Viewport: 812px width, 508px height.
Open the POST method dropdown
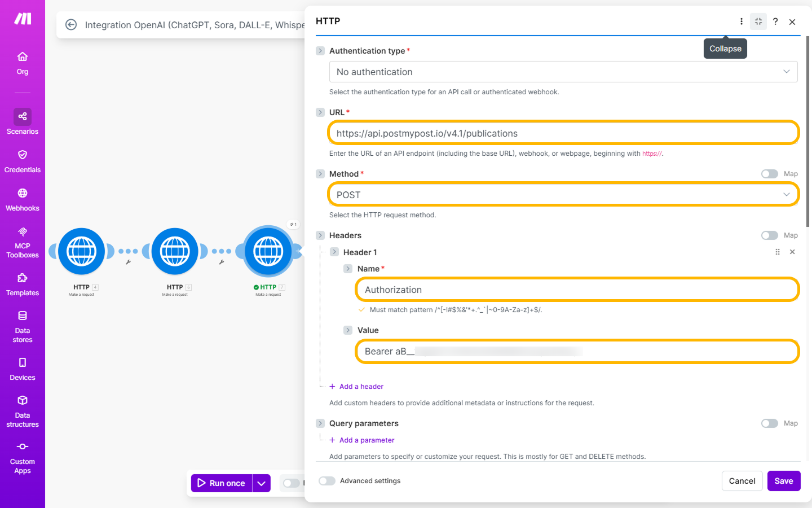pos(563,195)
